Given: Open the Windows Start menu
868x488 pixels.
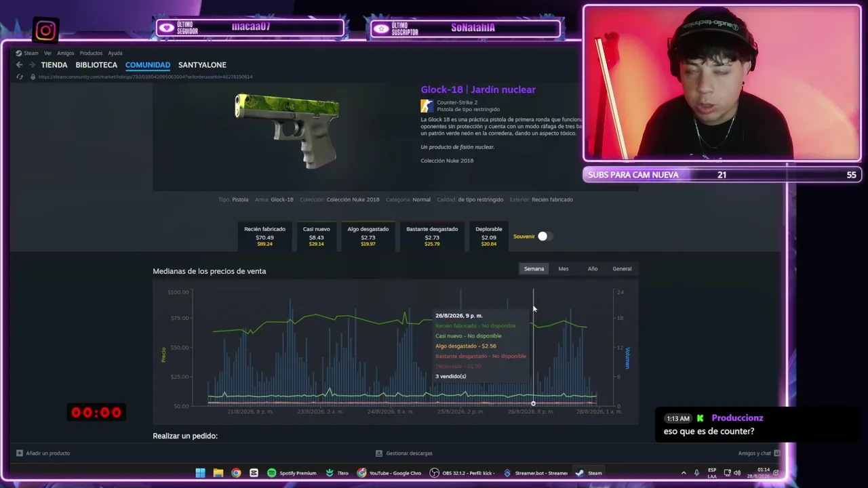Looking at the screenshot, I should coord(200,473).
